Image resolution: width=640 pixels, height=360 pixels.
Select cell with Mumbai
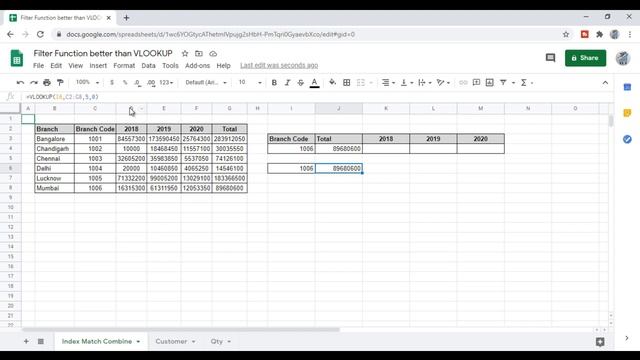pyautogui.click(x=55, y=188)
